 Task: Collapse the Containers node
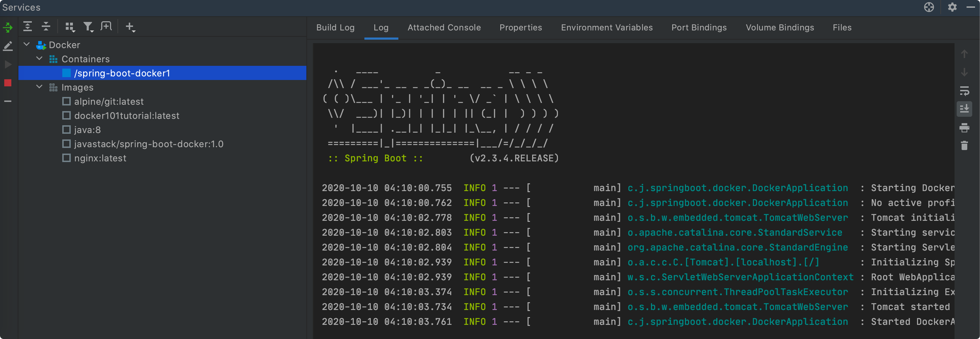click(x=39, y=59)
